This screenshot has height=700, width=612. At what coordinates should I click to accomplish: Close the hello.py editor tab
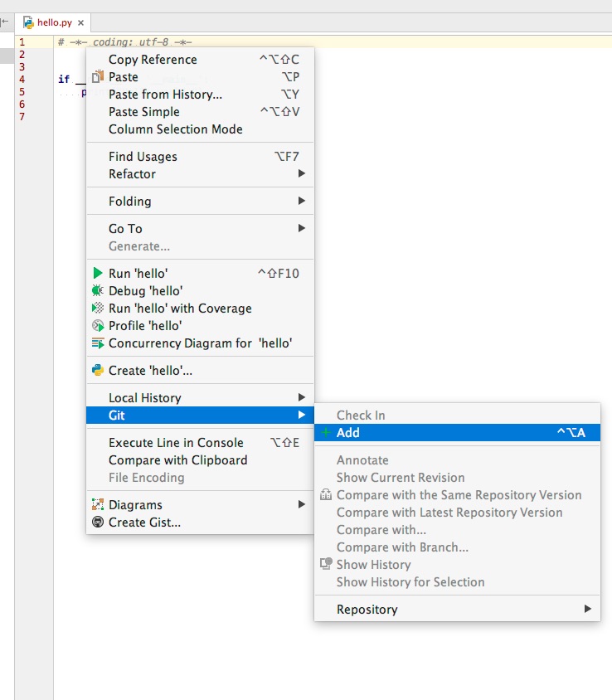(80, 22)
